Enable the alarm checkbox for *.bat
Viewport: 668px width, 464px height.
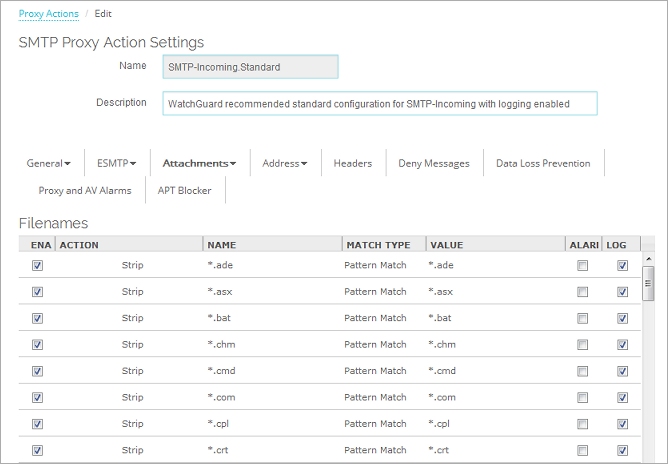pyautogui.click(x=582, y=318)
